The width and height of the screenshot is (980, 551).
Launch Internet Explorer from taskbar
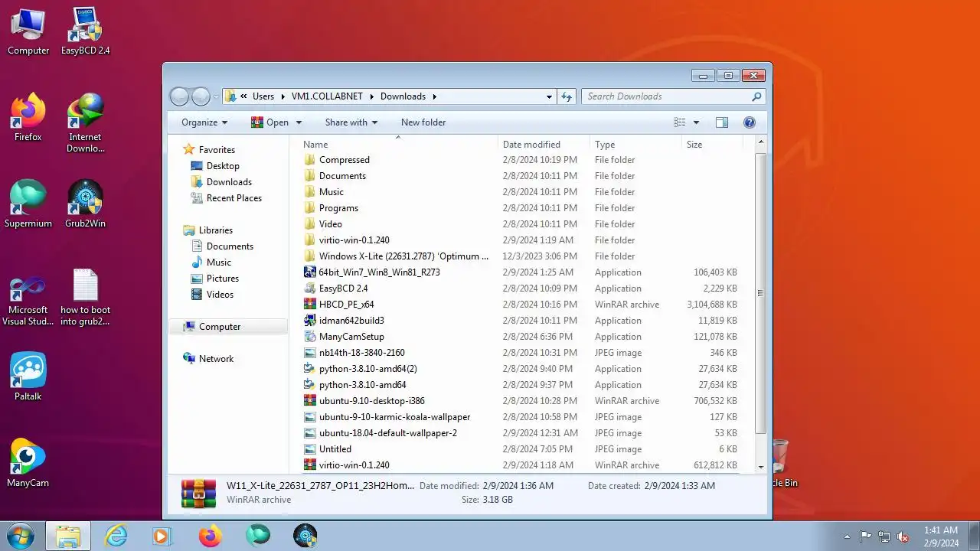coord(116,536)
